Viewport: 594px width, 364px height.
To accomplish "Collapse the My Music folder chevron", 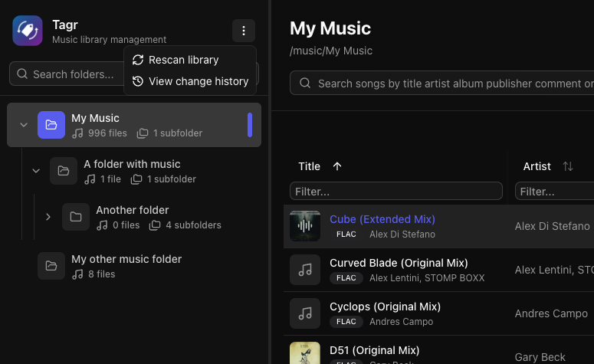I will click(x=24, y=125).
